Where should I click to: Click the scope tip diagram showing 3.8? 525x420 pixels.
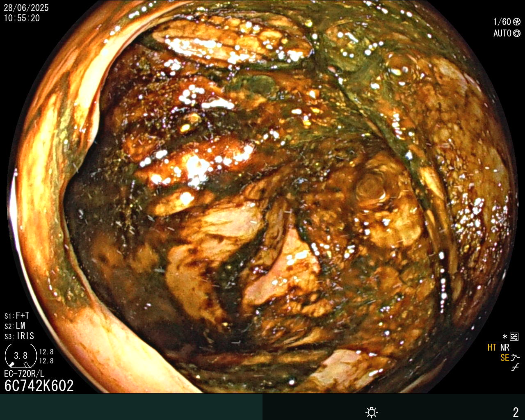[21, 356]
